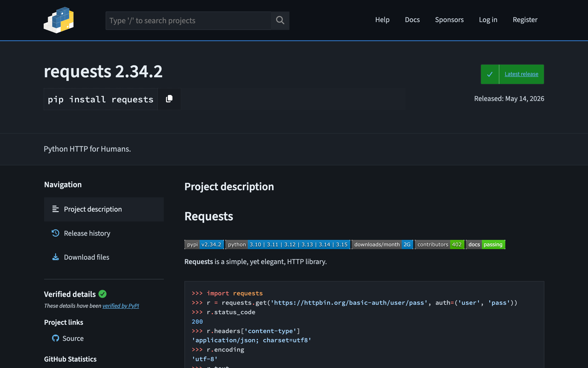Click the GitHub icon beside Source
The width and height of the screenshot is (588, 368).
click(x=55, y=338)
